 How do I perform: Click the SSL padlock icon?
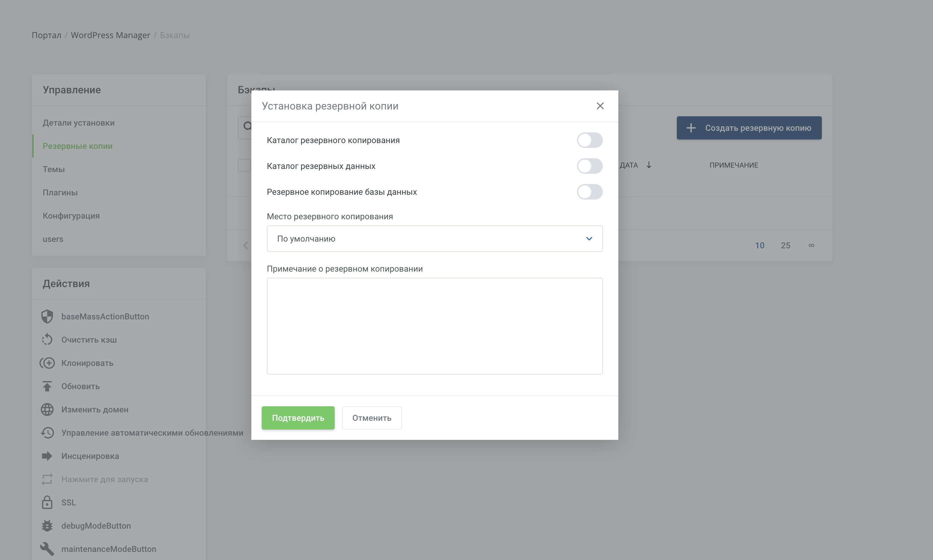click(47, 502)
